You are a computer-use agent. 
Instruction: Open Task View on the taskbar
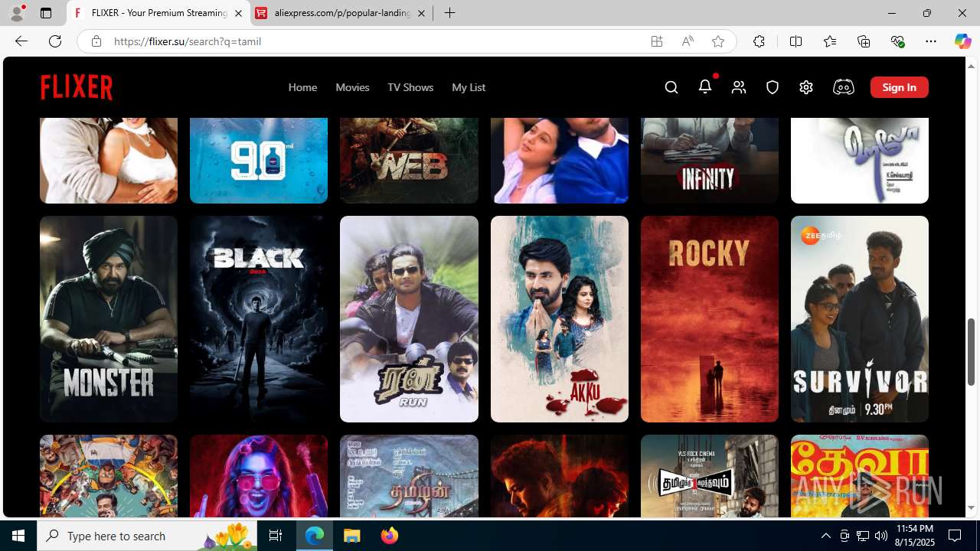pos(276,536)
